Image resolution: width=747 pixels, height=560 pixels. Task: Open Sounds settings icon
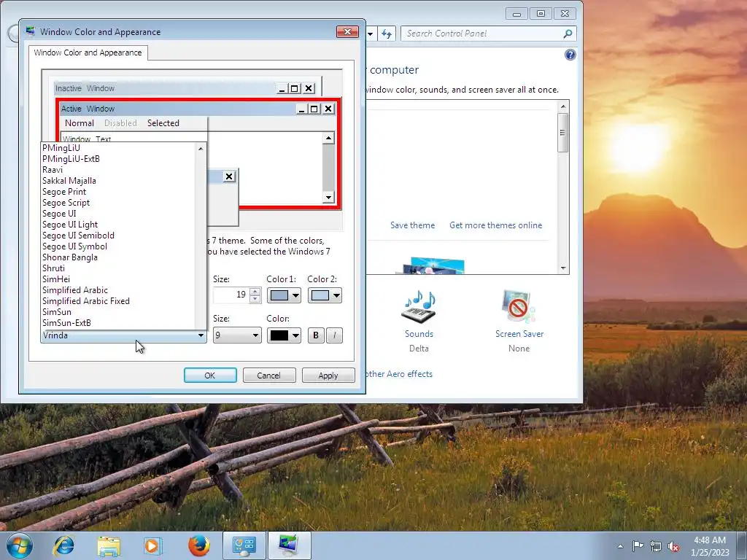[419, 307]
